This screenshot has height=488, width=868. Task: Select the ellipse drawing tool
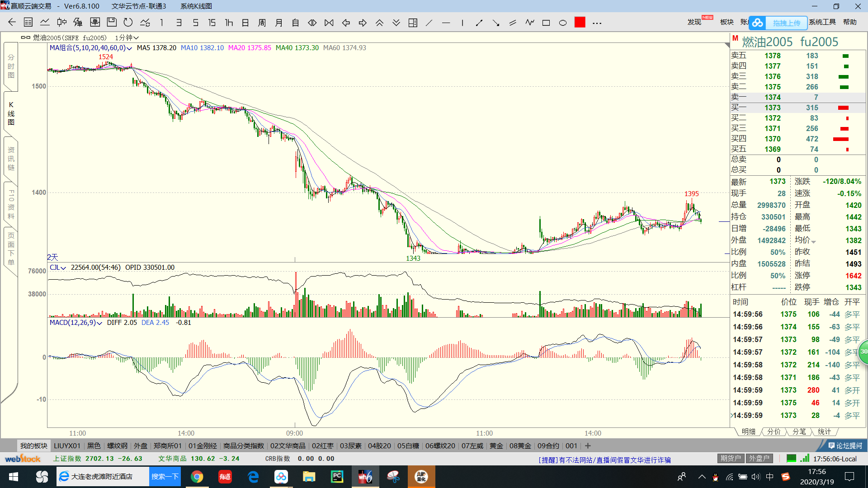563,23
